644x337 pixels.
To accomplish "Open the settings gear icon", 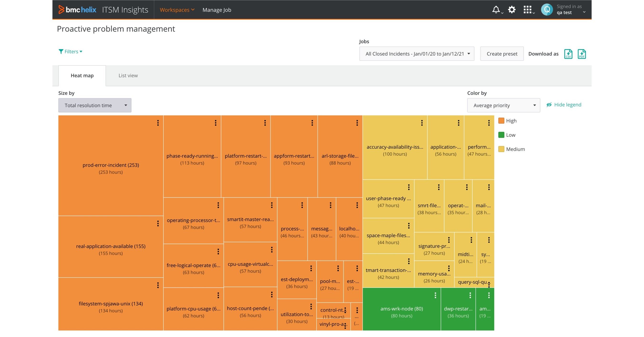I will click(x=511, y=10).
